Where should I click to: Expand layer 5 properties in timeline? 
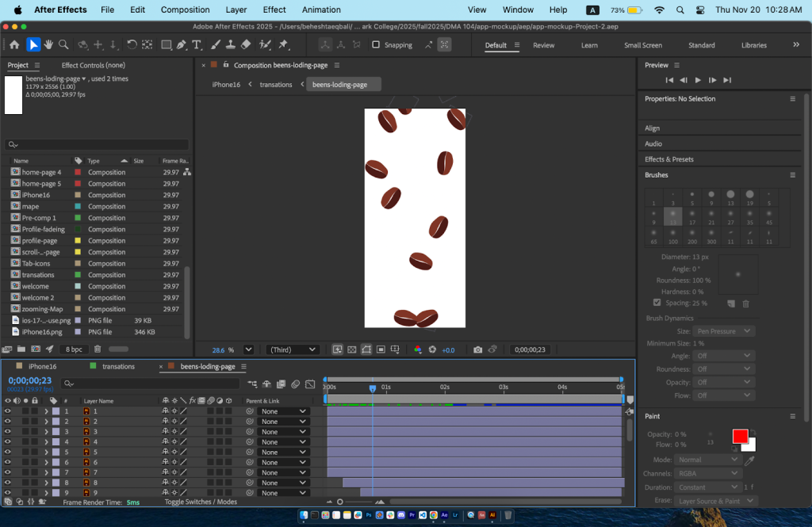[x=46, y=453]
